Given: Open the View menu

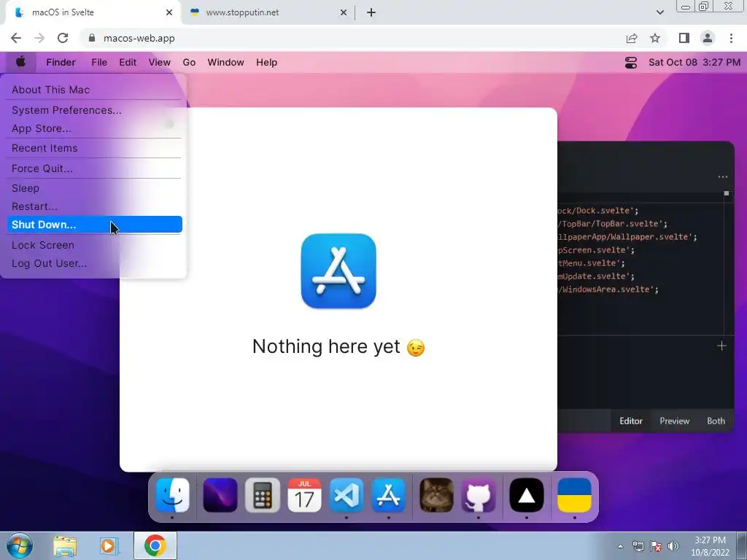Looking at the screenshot, I should coord(160,63).
